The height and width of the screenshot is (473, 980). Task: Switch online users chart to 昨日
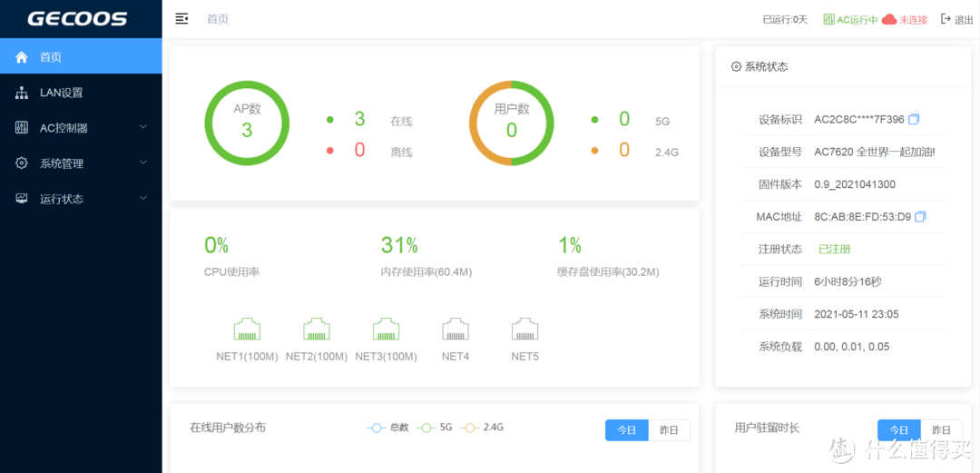click(669, 430)
